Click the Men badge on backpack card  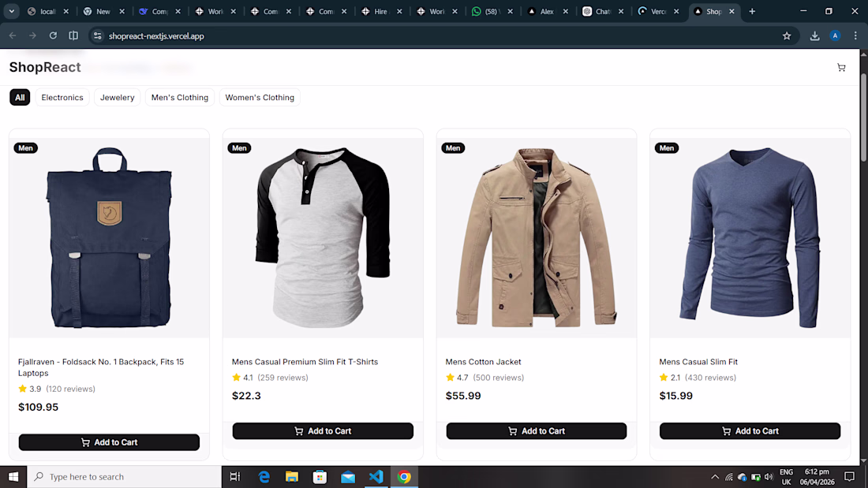coord(25,147)
